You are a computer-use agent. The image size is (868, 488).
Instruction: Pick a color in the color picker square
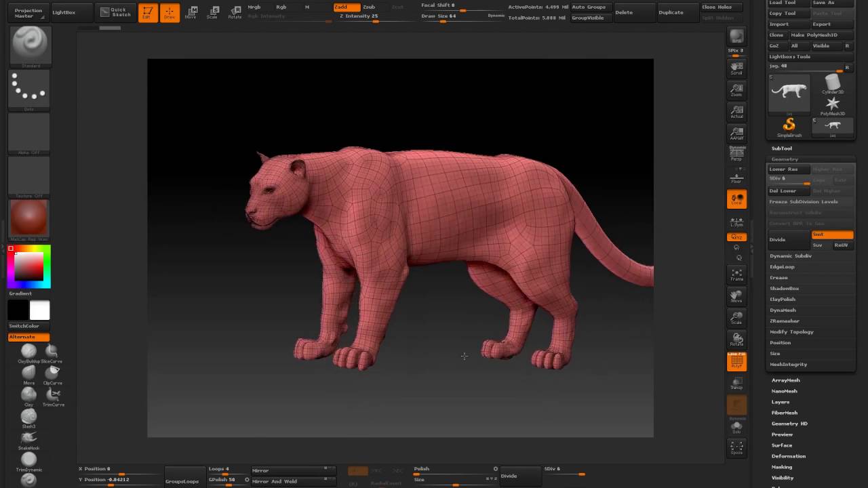tap(29, 266)
